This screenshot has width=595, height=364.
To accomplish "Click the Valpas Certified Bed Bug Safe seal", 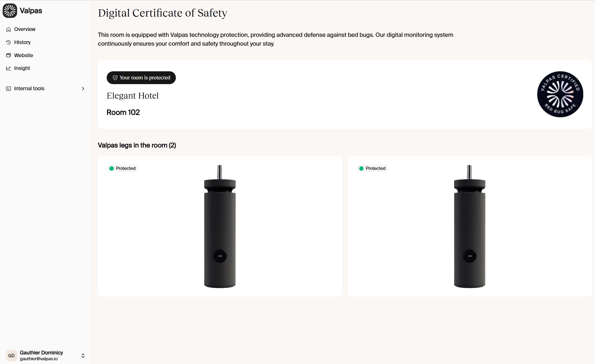I will point(560,94).
